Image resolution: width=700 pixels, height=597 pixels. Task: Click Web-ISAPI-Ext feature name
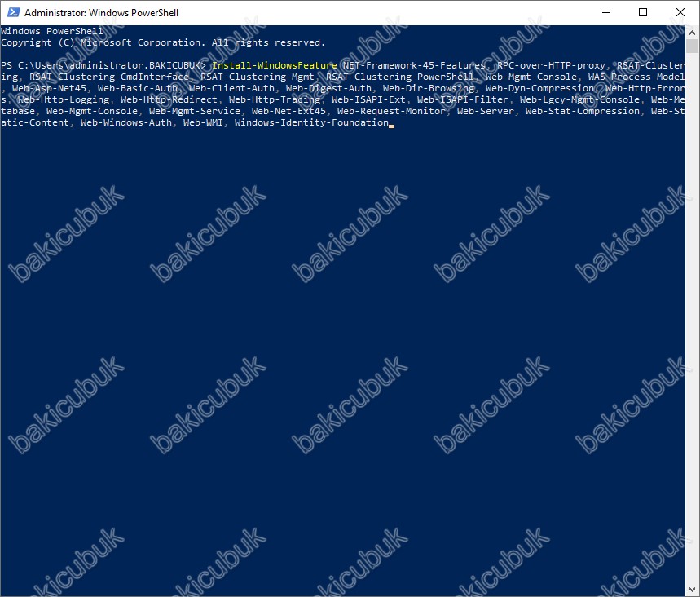click(x=368, y=99)
